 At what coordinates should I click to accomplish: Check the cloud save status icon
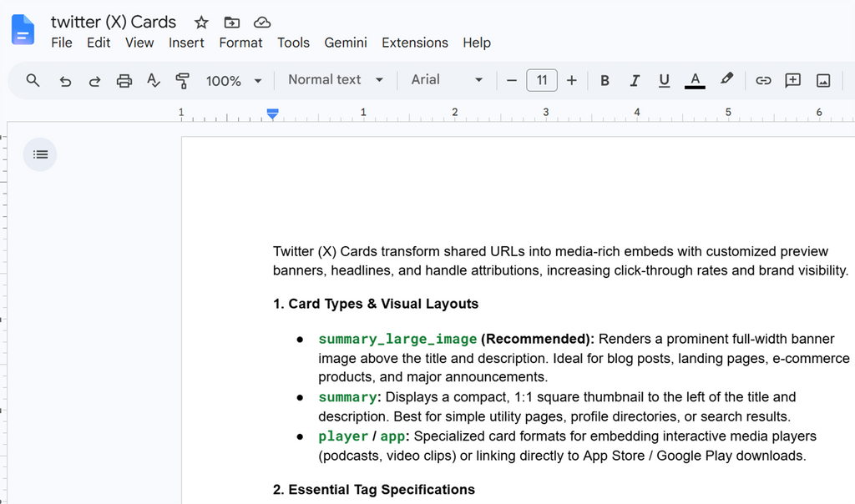tap(262, 23)
